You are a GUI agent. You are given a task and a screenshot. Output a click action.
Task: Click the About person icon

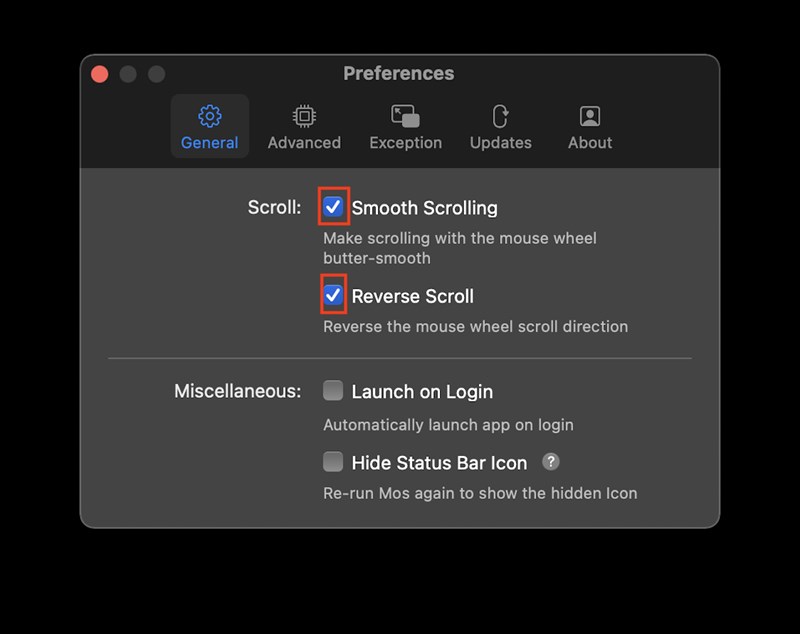[590, 116]
